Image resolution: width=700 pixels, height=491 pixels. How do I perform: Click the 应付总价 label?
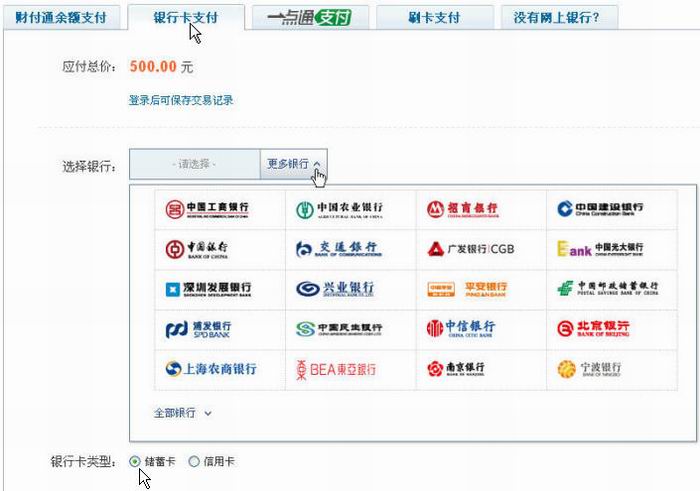89,67
